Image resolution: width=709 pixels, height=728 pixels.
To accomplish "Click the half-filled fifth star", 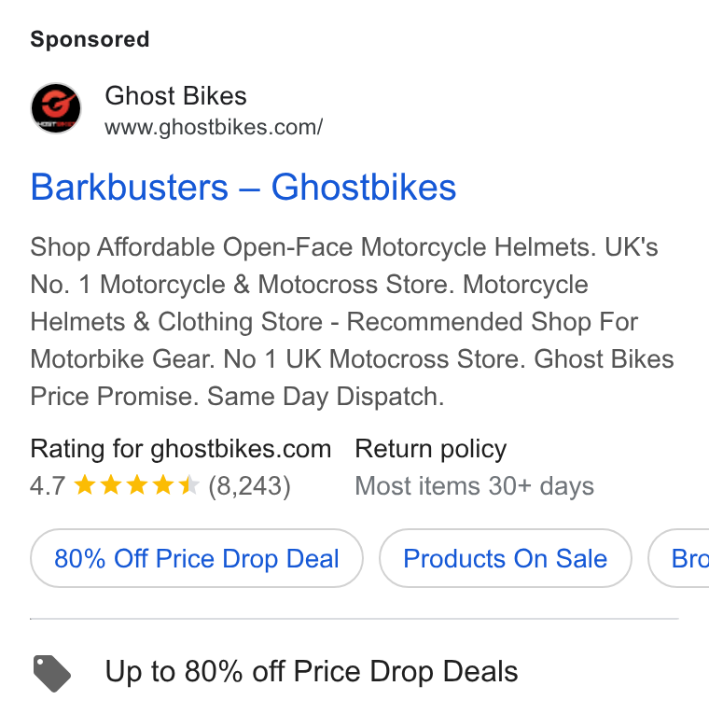I will [189, 485].
